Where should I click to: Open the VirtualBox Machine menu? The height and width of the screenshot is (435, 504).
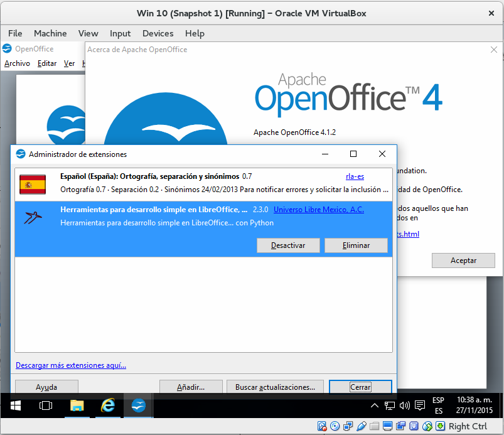coord(50,33)
